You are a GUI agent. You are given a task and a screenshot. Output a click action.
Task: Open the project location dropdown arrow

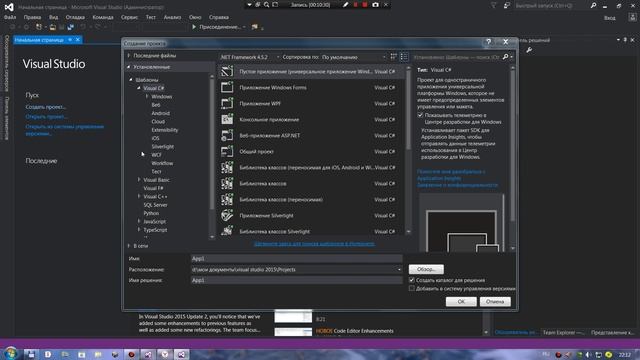click(399, 269)
